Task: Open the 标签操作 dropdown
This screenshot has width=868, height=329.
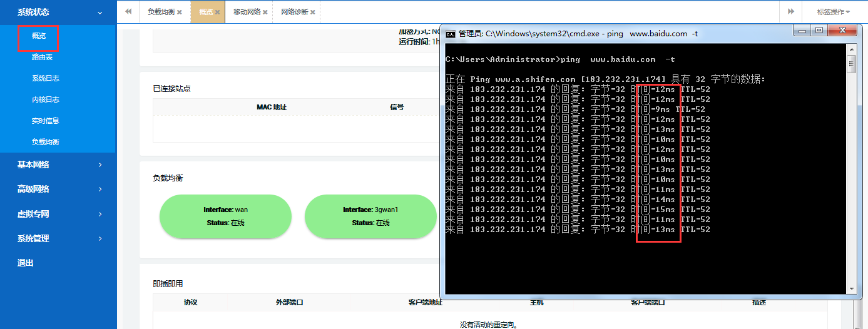Action: 833,12
